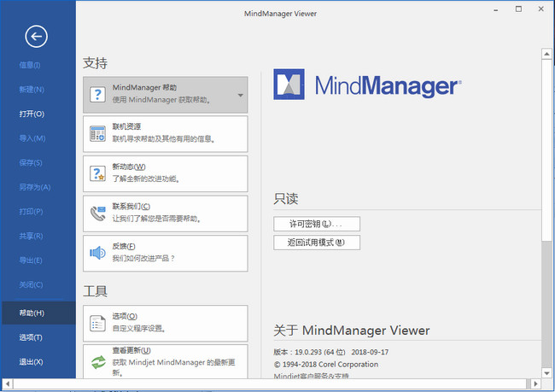
Task: Click the vertical scrollbar down arrow
Action: (546, 373)
